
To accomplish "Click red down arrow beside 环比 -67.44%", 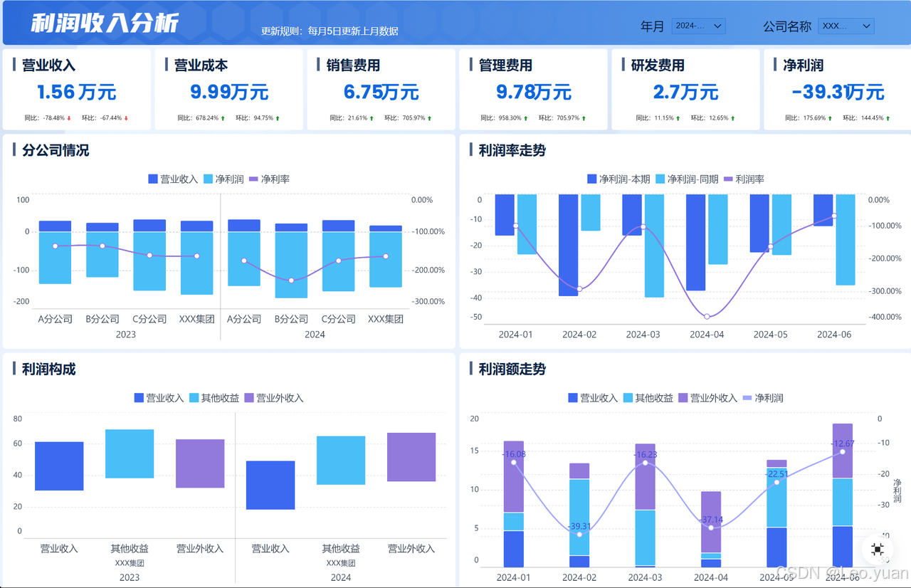I will tap(126, 118).
